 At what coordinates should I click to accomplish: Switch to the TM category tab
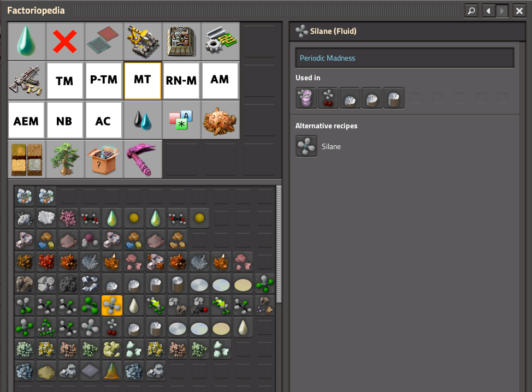tap(65, 81)
